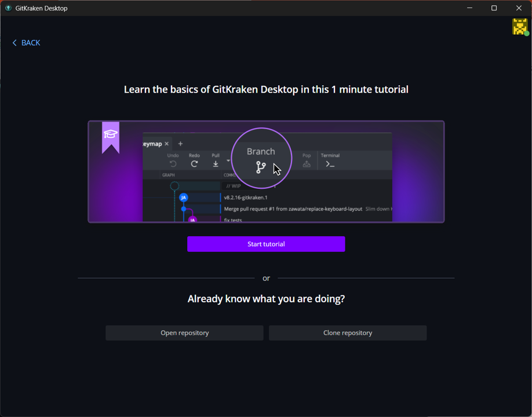
Task: Click the Pop stash icon in the preview
Action: coord(307,164)
